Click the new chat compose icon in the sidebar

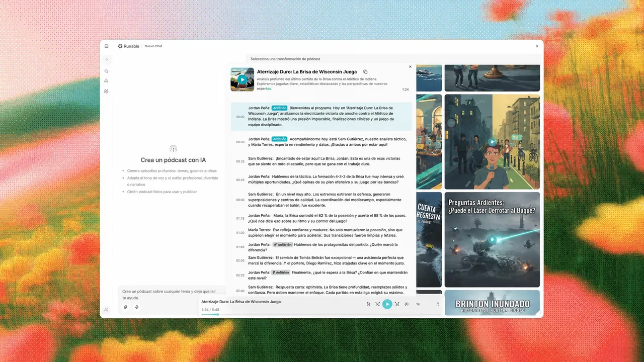pyautogui.click(x=106, y=91)
